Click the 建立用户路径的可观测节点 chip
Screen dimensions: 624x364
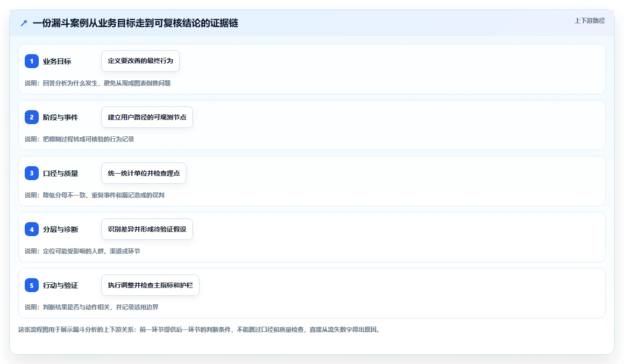[147, 117]
